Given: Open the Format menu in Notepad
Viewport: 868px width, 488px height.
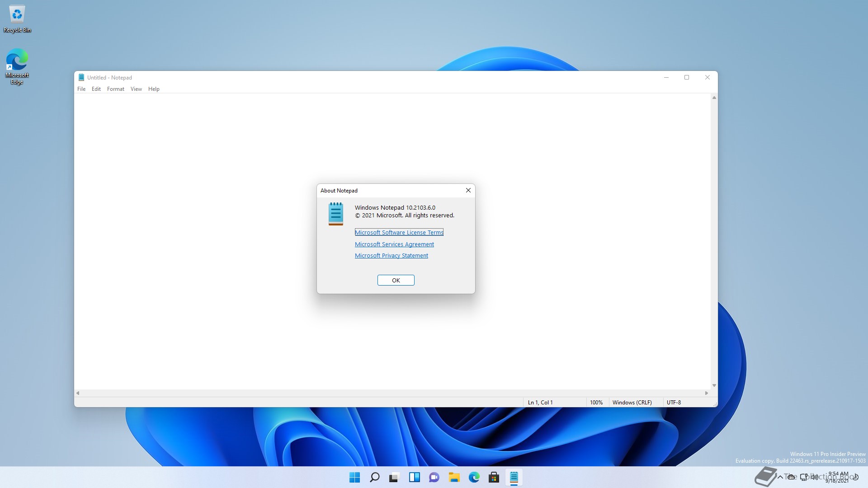Looking at the screenshot, I should click(x=115, y=89).
